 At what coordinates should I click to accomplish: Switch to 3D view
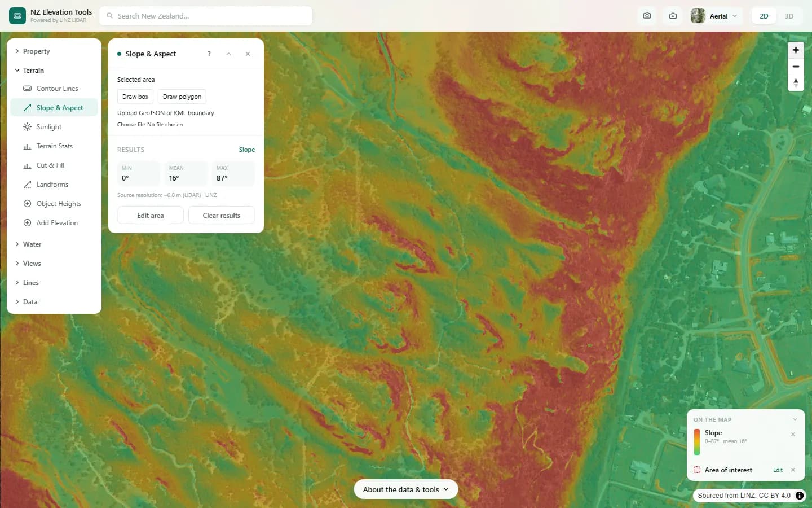[789, 16]
